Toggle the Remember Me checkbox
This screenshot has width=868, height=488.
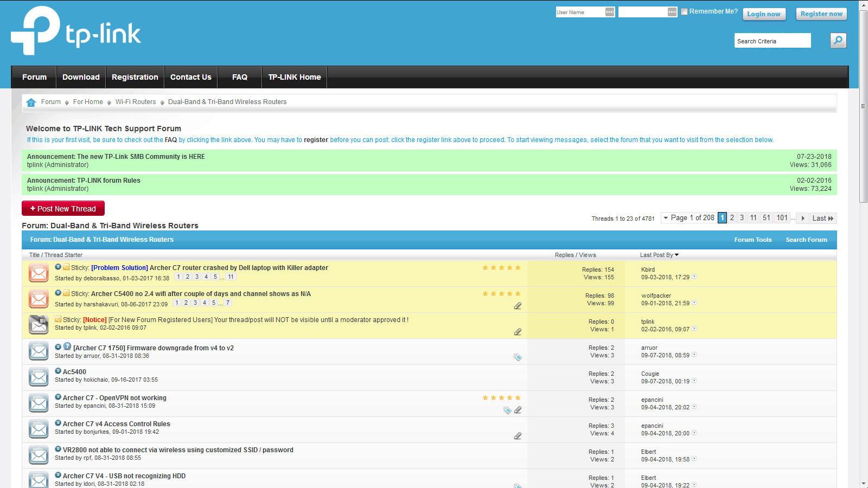tap(685, 12)
